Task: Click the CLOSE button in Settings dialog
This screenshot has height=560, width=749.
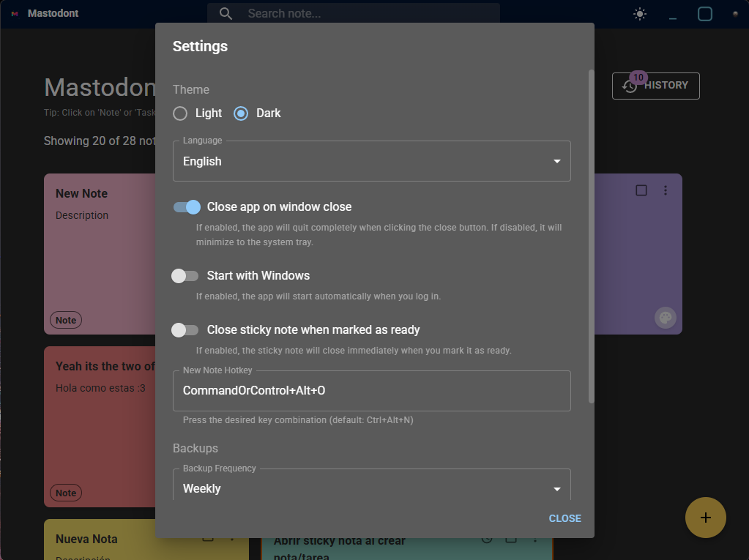Action: pos(564,518)
